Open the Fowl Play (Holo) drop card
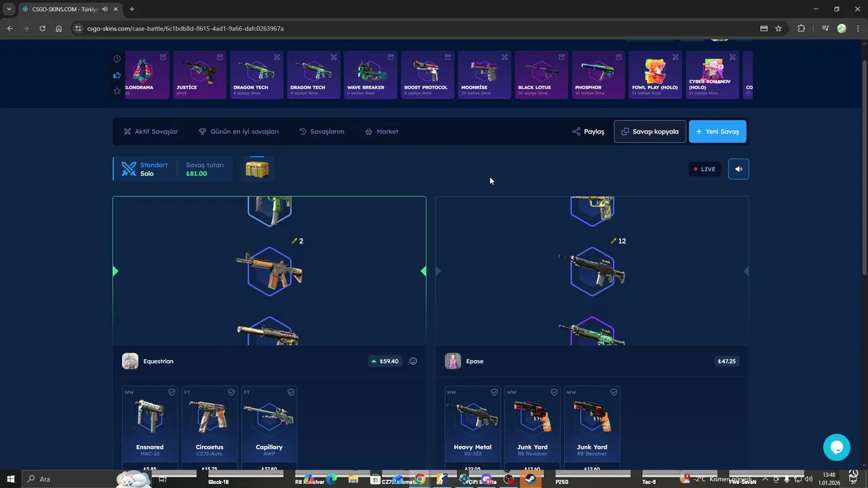 pos(655,75)
